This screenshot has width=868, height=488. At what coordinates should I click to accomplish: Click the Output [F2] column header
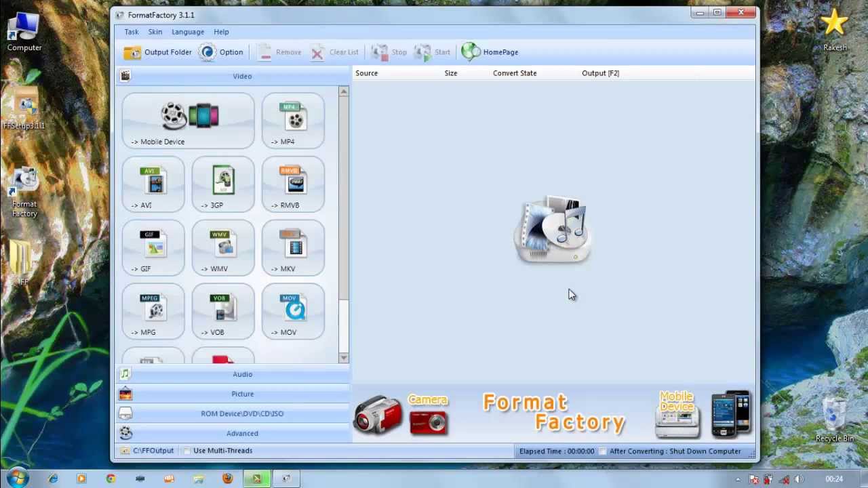(x=600, y=73)
